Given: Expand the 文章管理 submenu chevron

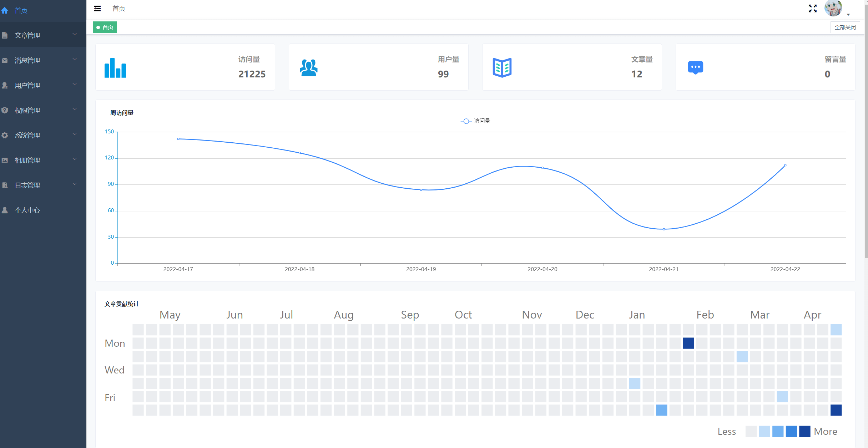Looking at the screenshot, I should tap(75, 35).
